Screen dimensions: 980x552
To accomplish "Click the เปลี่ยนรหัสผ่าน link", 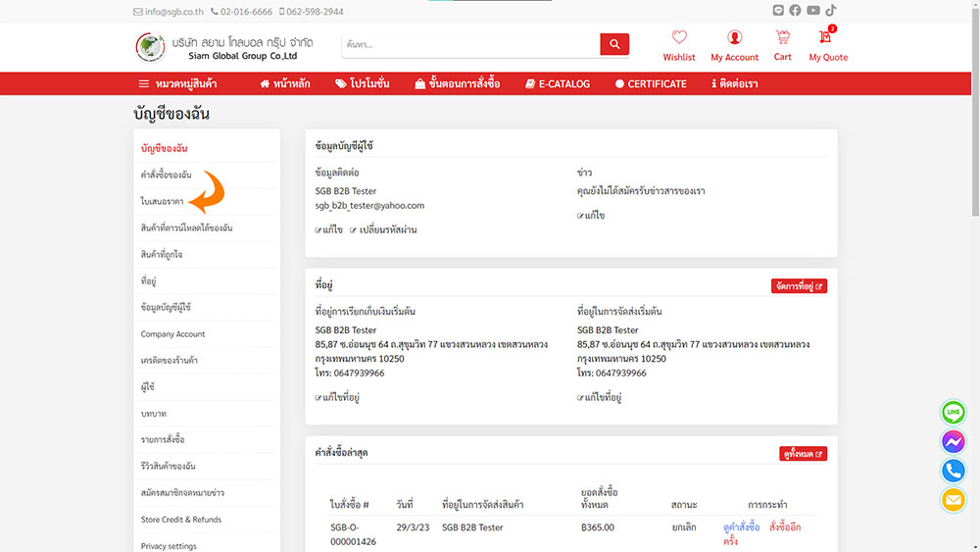I will pyautogui.click(x=383, y=229).
